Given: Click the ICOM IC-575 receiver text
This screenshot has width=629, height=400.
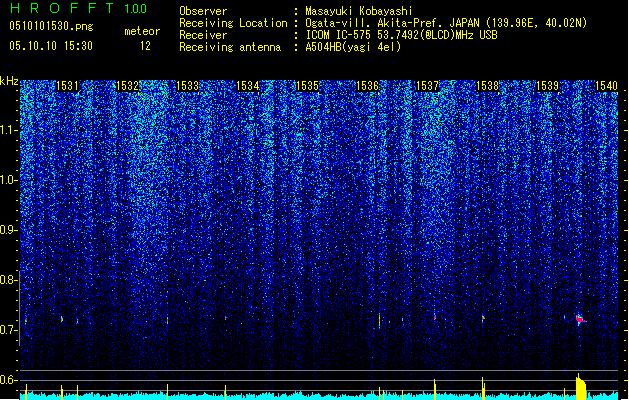Looking at the screenshot, I should point(401,35).
